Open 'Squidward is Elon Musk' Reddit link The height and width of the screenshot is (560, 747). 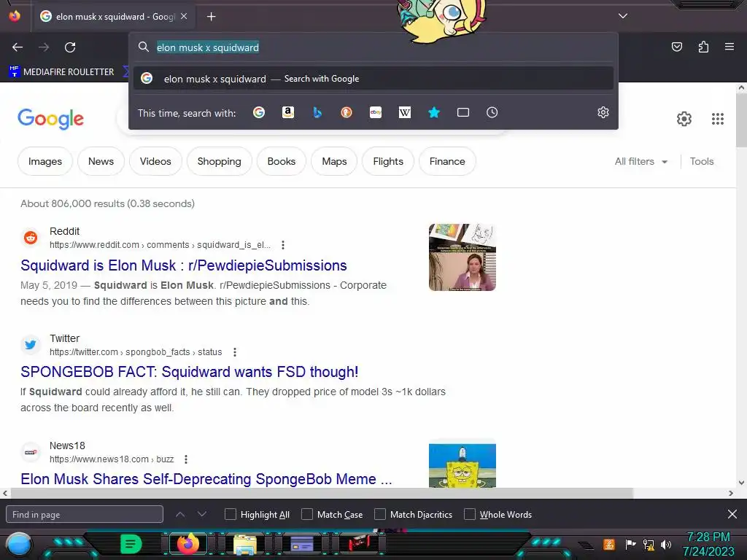tap(183, 265)
